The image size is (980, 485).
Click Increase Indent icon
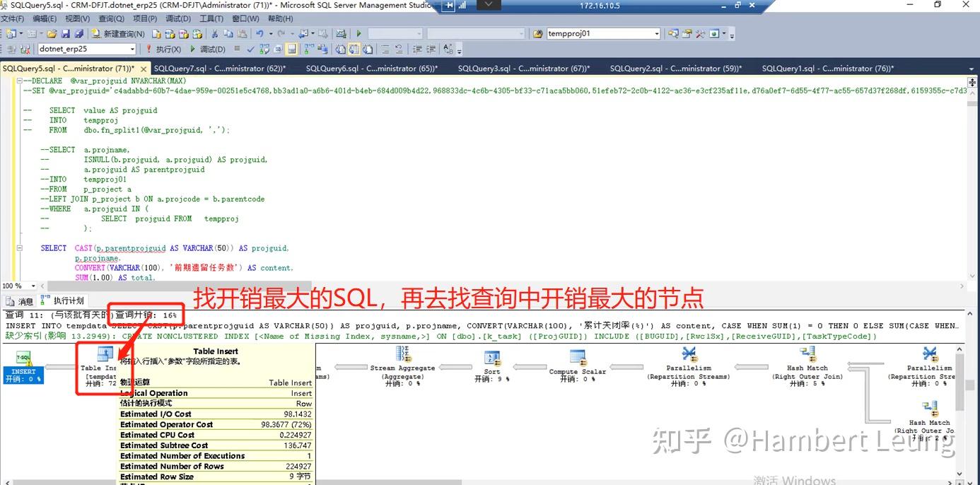[x=431, y=49]
